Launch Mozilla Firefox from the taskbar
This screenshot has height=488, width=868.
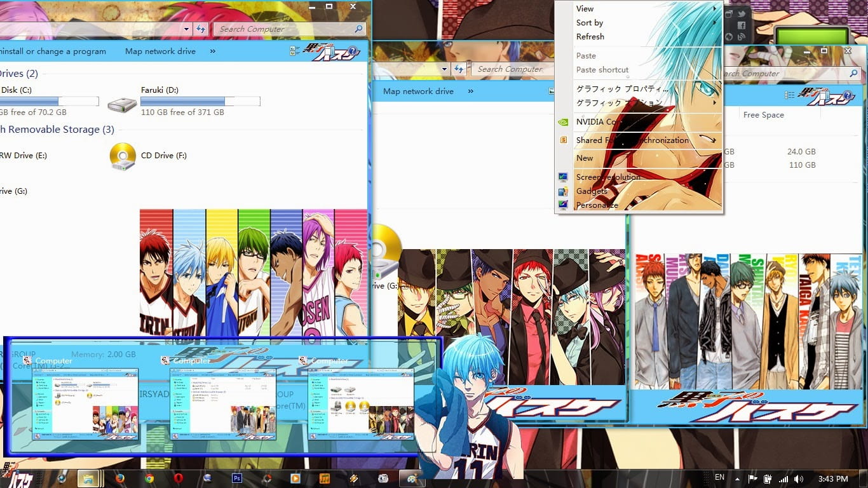click(119, 477)
